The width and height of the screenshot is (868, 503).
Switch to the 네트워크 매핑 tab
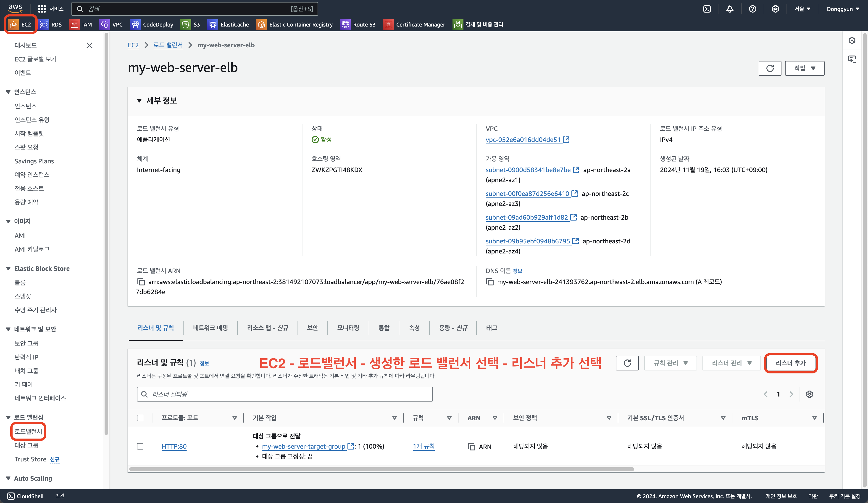click(x=210, y=327)
